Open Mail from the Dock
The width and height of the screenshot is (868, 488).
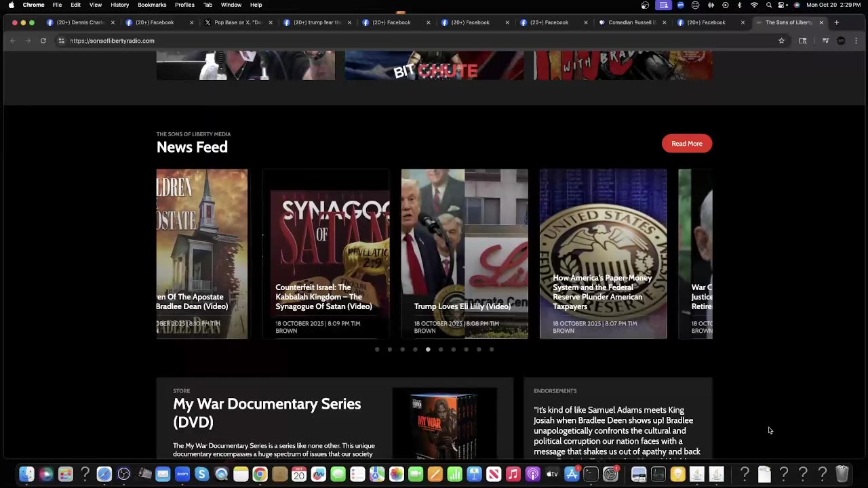coord(163,474)
